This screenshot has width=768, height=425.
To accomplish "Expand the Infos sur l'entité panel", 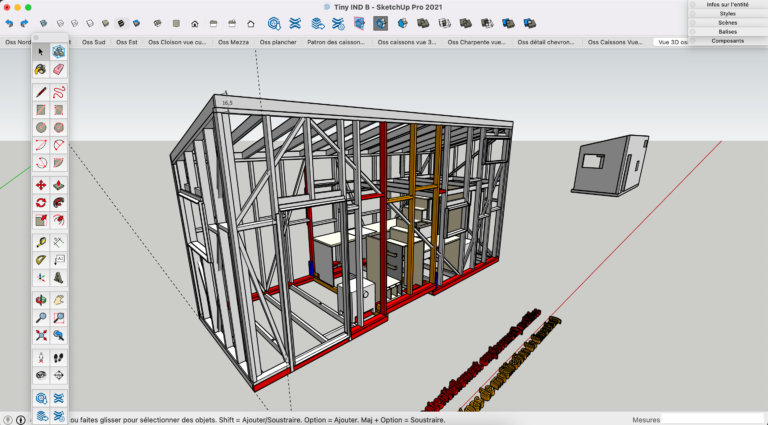I will coord(727,4).
